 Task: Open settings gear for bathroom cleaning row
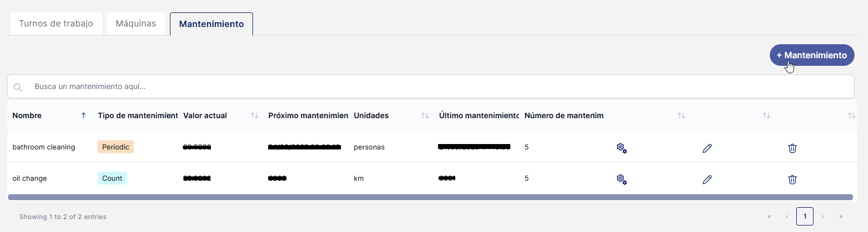coord(621,148)
